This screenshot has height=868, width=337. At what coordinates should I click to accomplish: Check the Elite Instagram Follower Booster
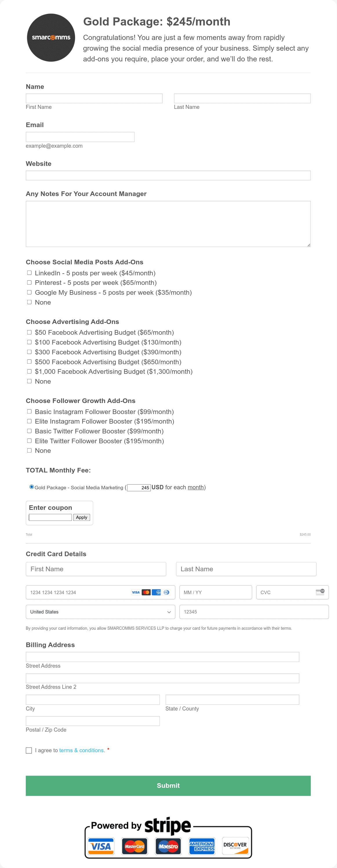[x=29, y=421]
